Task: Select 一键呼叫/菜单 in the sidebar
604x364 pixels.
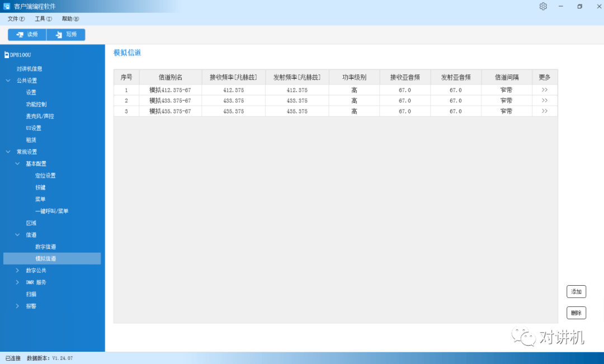Action: click(51, 211)
